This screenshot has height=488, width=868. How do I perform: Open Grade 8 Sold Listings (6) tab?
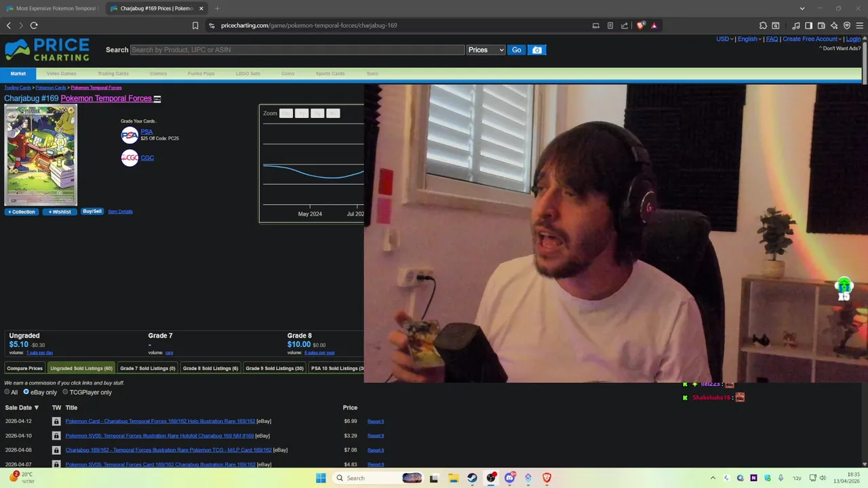[x=210, y=368]
